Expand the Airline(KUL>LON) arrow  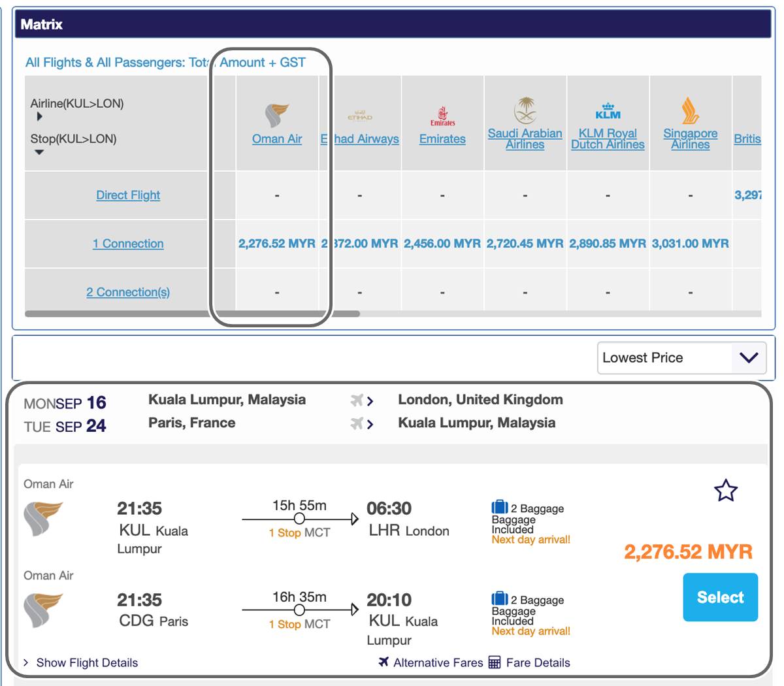coord(40,116)
